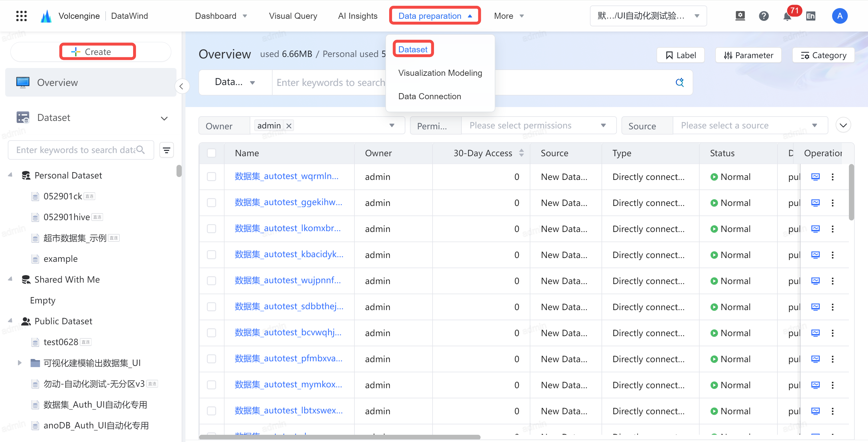Image resolution: width=868 pixels, height=442 pixels.
Task: Expand the 可视化建模输出数据集_UI folder
Action: click(x=20, y=363)
